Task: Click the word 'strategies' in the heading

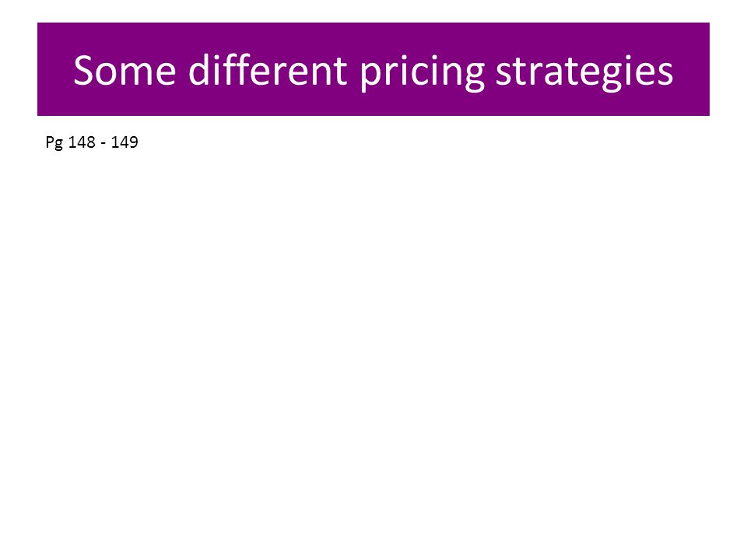Action: click(x=584, y=72)
